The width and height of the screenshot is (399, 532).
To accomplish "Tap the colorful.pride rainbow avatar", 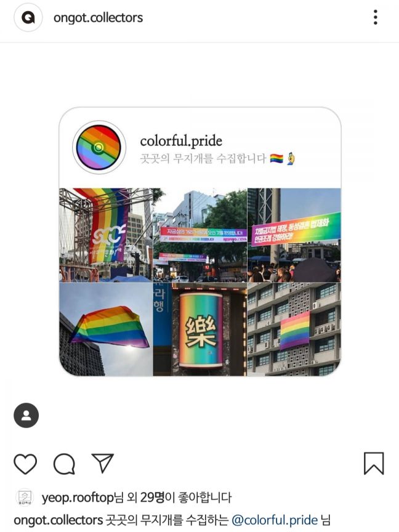I will 99,147.
